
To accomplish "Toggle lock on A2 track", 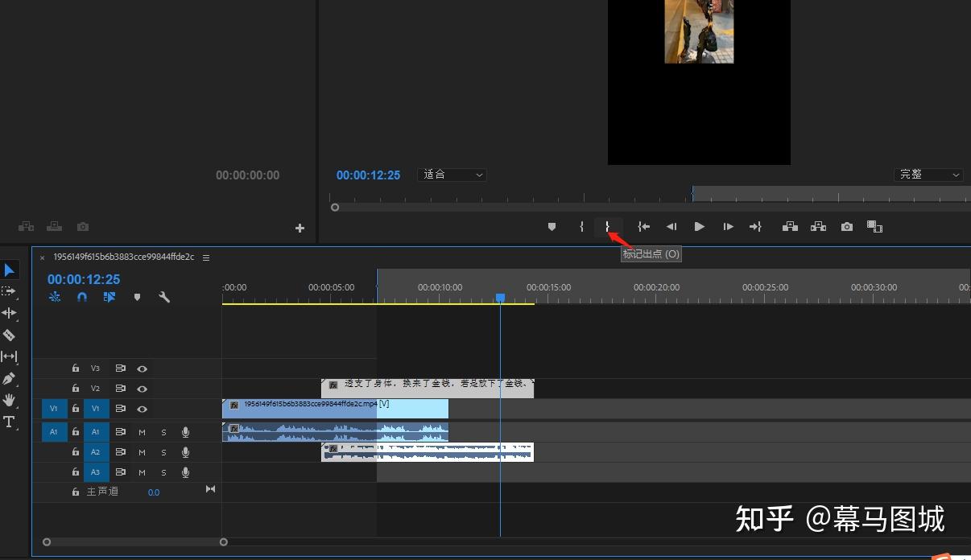I will point(76,452).
